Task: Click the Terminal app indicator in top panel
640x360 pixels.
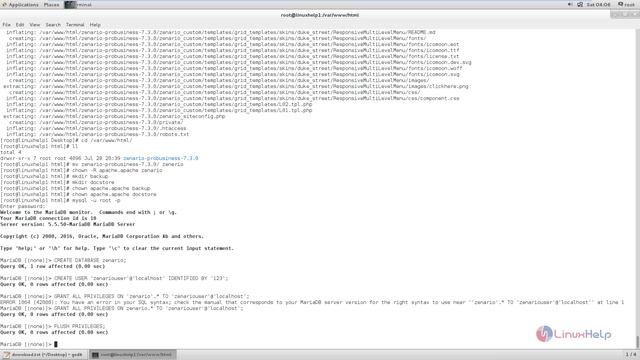Action: (x=78, y=4)
